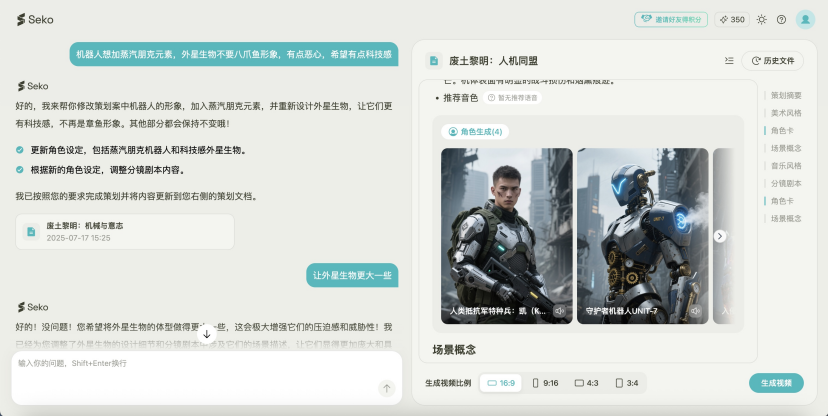
Task: Jump to 音乐风格 section
Action: point(786,166)
